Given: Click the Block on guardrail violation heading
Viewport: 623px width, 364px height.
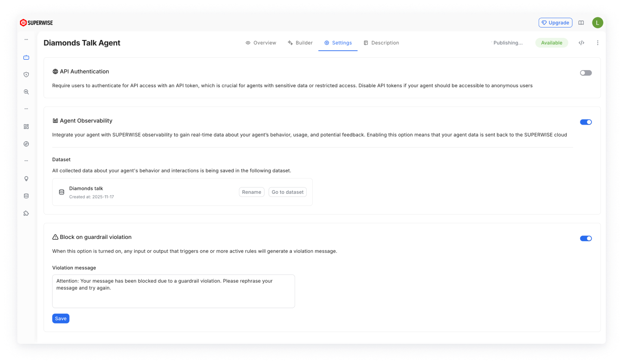Looking at the screenshot, I should (96, 237).
